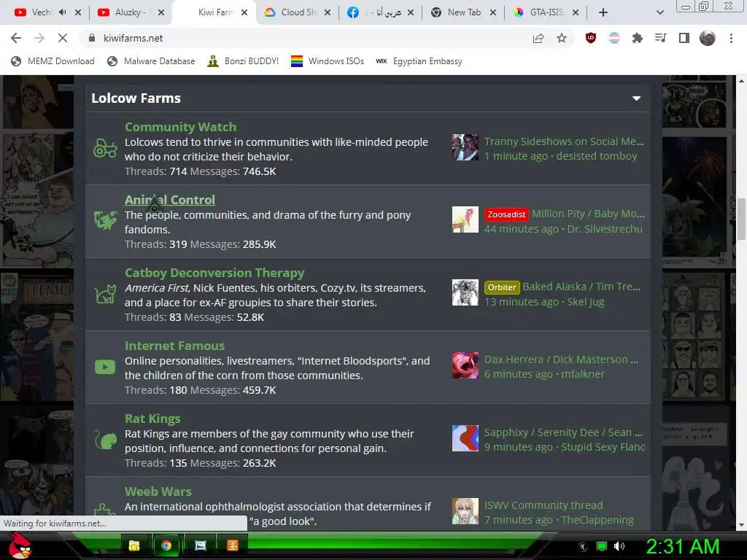The height and width of the screenshot is (560, 747).
Task: Open user profile mfalkner
Action: pos(583,374)
